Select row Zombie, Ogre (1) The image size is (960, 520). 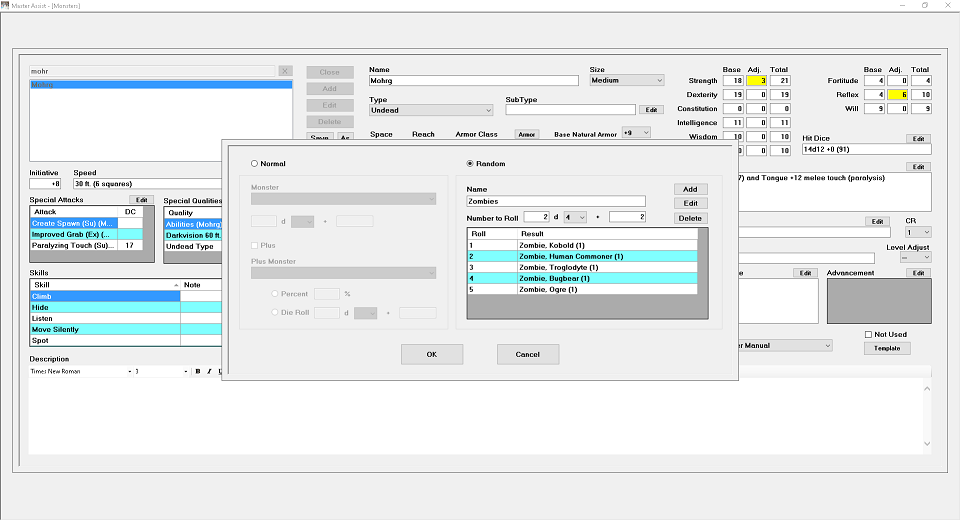click(x=582, y=289)
